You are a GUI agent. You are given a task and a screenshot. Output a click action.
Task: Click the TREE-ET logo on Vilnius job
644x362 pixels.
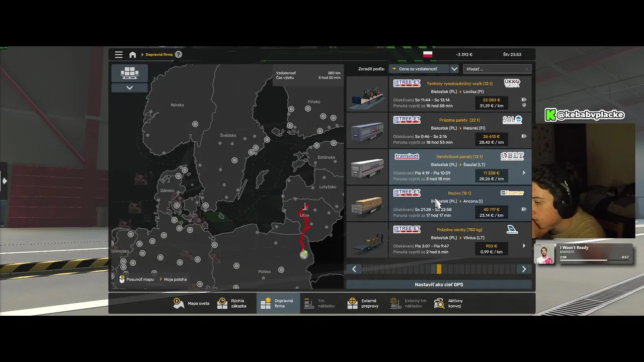(407, 229)
